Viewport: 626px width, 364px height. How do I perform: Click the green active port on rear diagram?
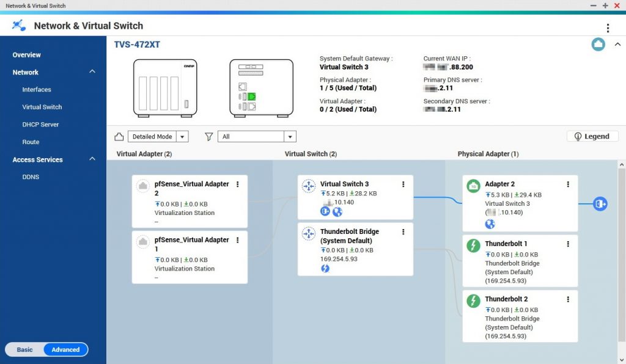251,96
